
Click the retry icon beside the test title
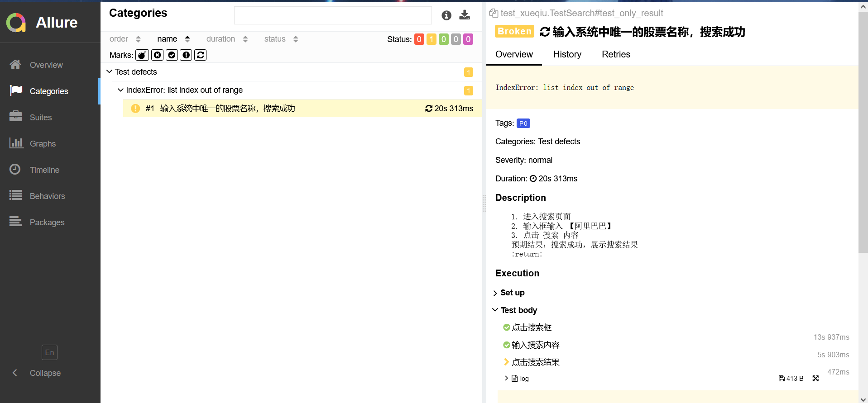[545, 32]
